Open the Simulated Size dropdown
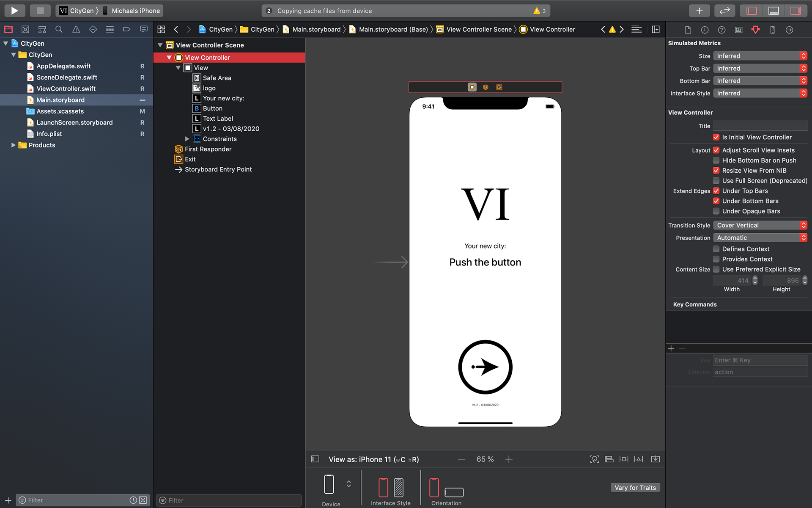The image size is (812, 508). pos(760,56)
